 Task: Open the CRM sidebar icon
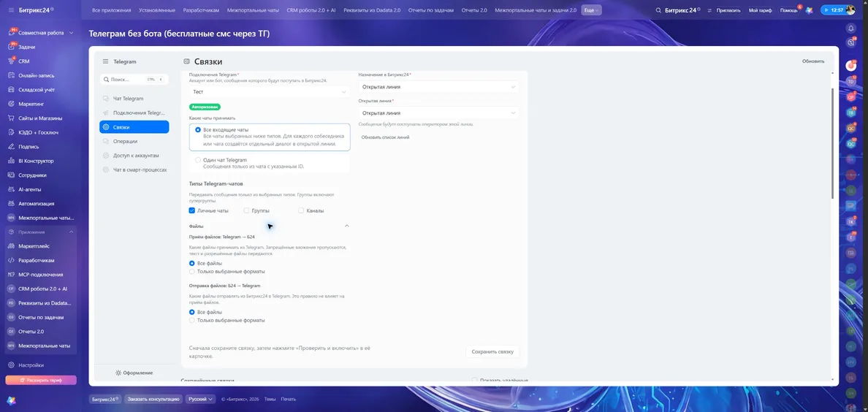[x=11, y=61]
